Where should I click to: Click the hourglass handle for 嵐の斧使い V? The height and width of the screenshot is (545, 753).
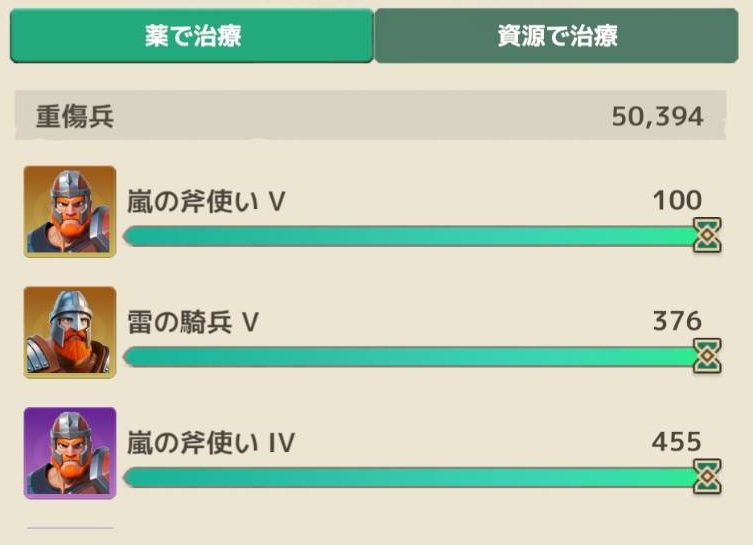tap(708, 235)
